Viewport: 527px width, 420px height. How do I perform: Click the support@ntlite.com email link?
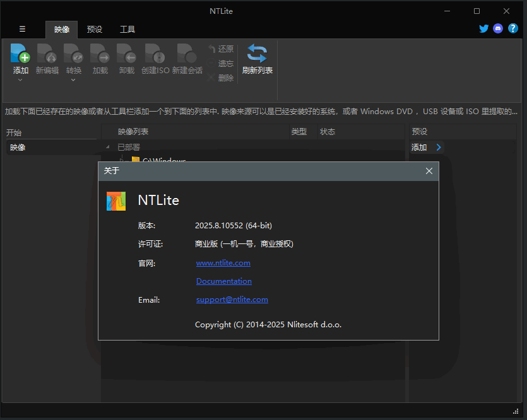click(232, 300)
